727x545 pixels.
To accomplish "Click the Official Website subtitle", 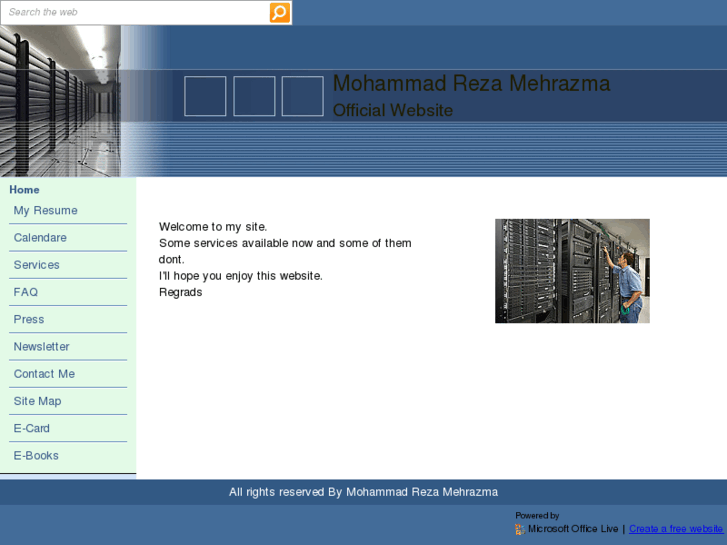I will (393, 110).
